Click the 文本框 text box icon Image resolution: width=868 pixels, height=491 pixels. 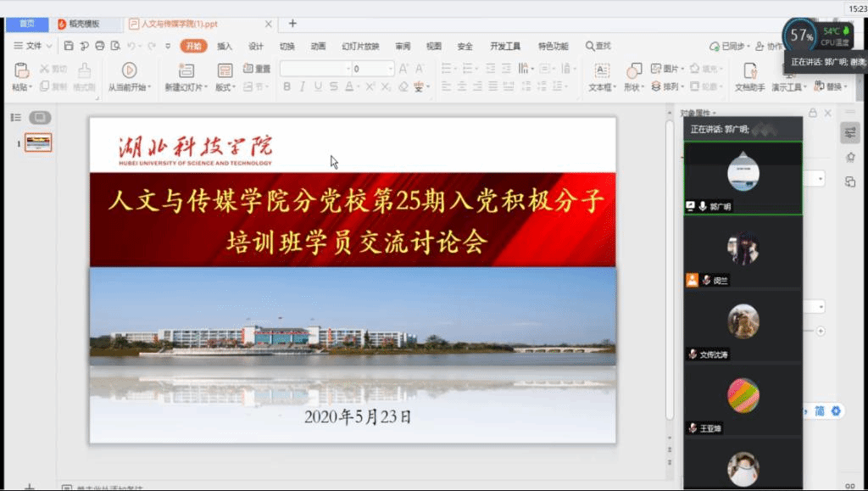click(x=602, y=70)
